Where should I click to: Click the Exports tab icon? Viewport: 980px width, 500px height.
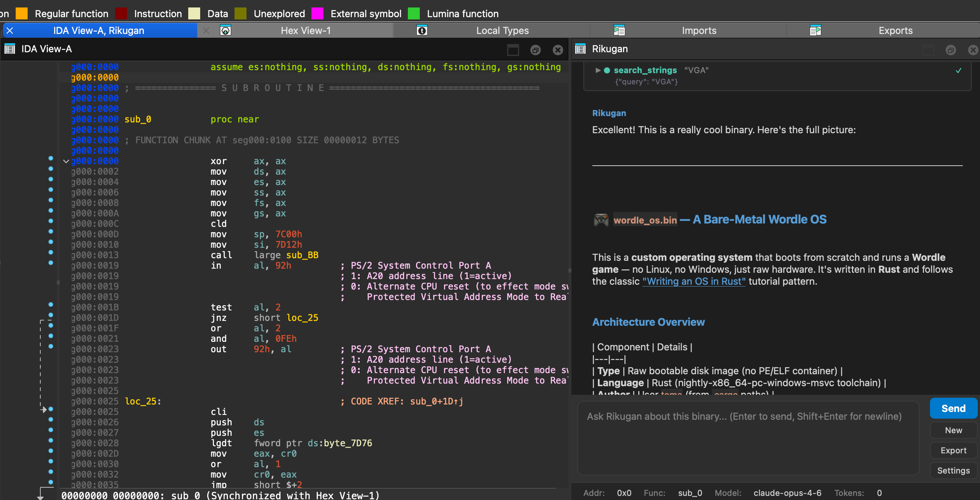(x=816, y=31)
